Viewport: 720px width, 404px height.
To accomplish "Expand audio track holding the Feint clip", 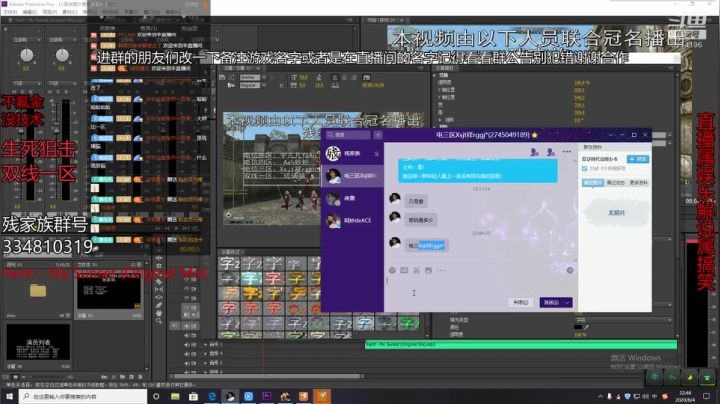I will coord(206,344).
